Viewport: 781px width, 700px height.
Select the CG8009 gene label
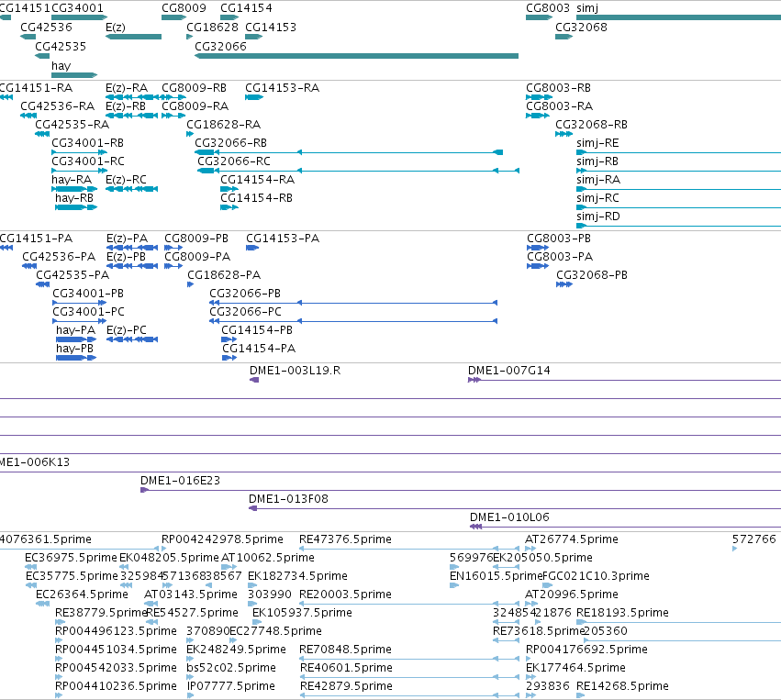click(184, 8)
